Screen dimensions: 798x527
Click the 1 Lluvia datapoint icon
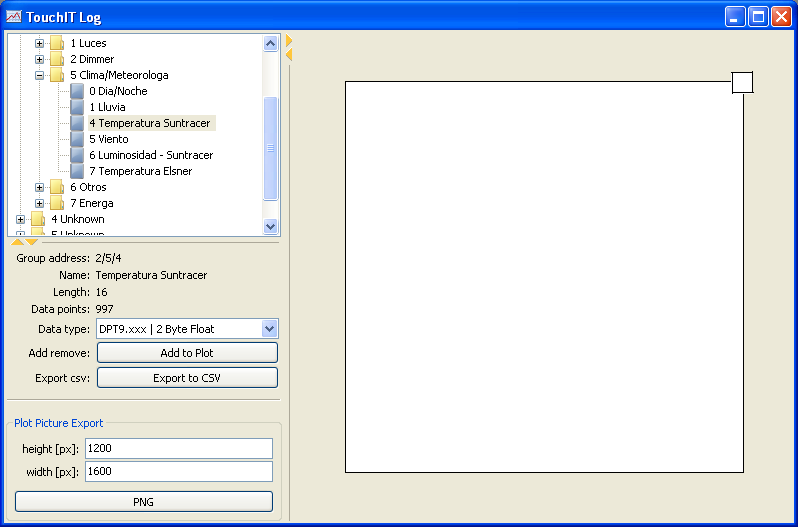(77, 107)
